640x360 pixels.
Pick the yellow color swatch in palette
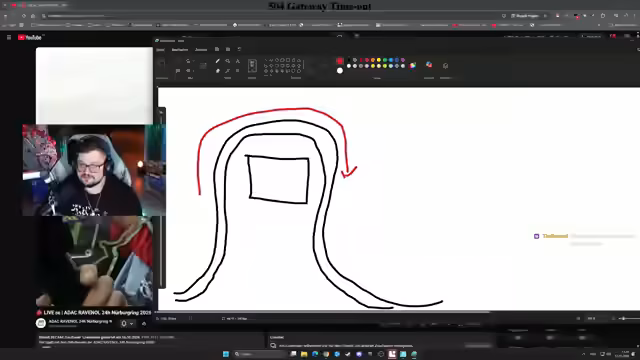point(379,60)
